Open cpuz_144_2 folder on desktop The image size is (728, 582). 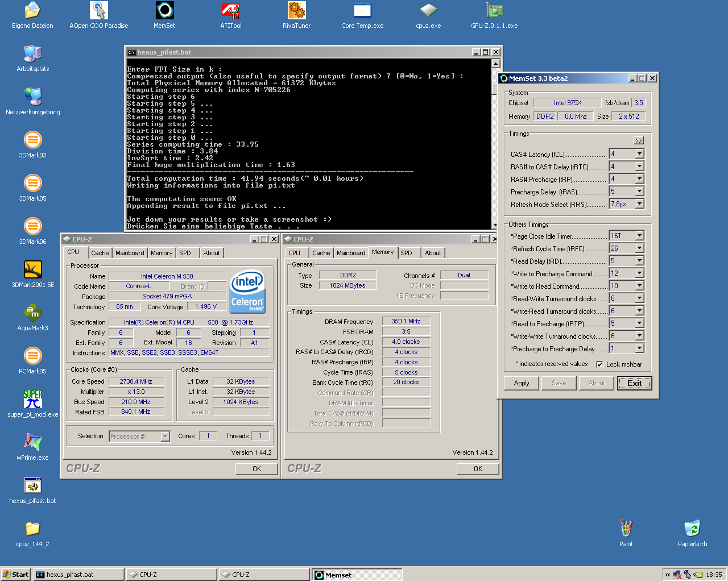32,534
